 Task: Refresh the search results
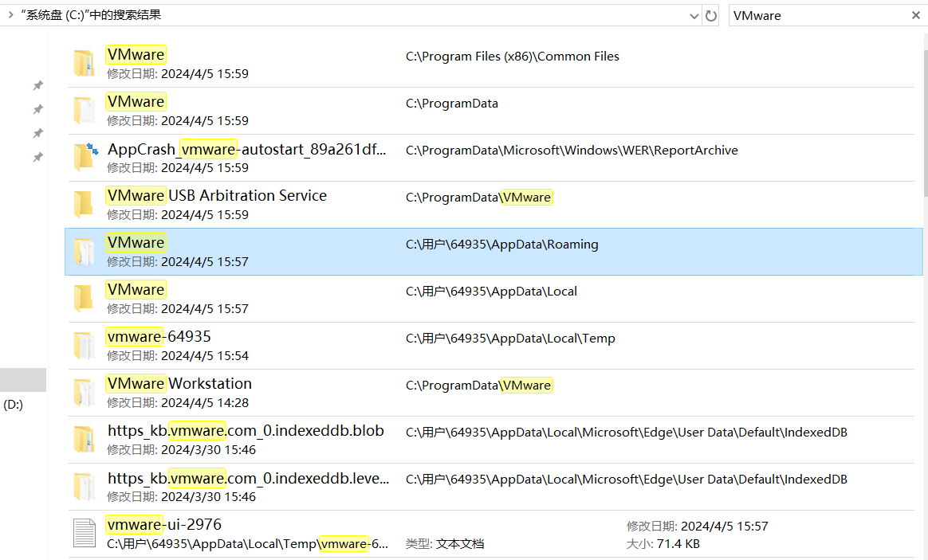point(711,16)
